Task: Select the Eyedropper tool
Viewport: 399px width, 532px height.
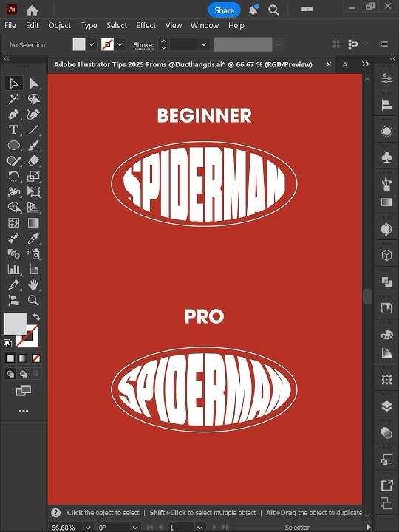Action: pos(33,239)
